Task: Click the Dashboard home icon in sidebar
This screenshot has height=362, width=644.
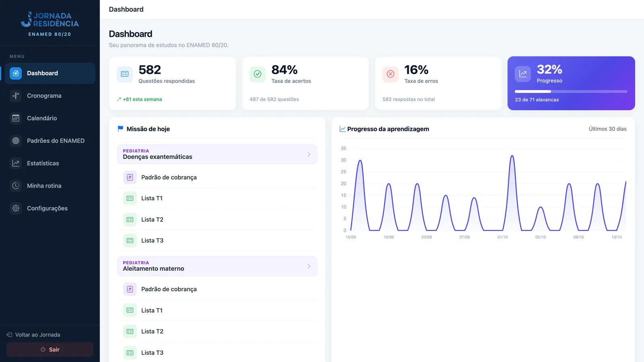Action: click(x=16, y=73)
